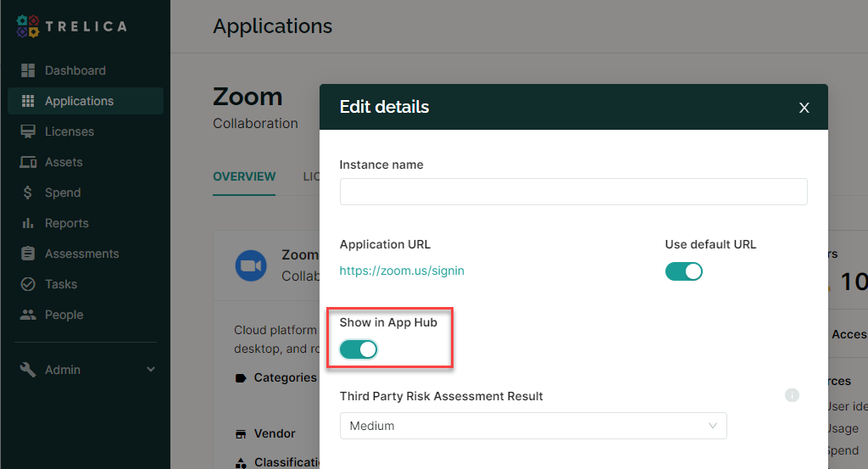Click the Zoom camera app icon

[251, 265]
